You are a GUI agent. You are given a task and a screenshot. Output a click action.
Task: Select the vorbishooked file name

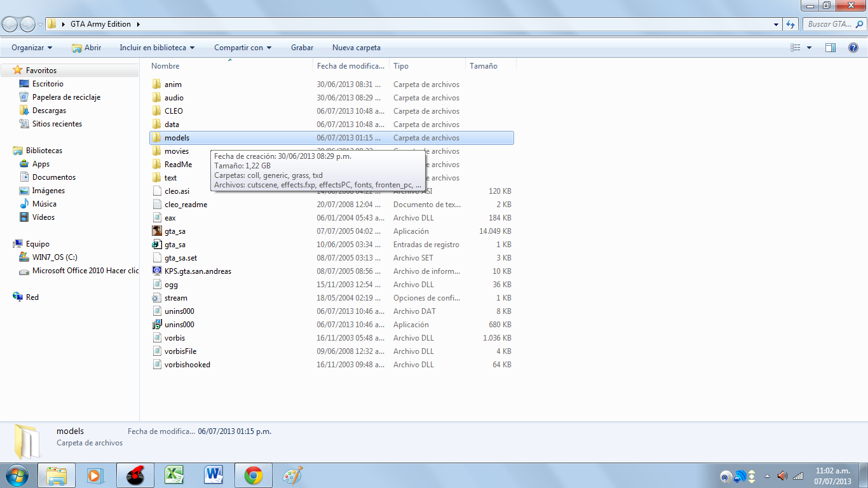coord(187,365)
